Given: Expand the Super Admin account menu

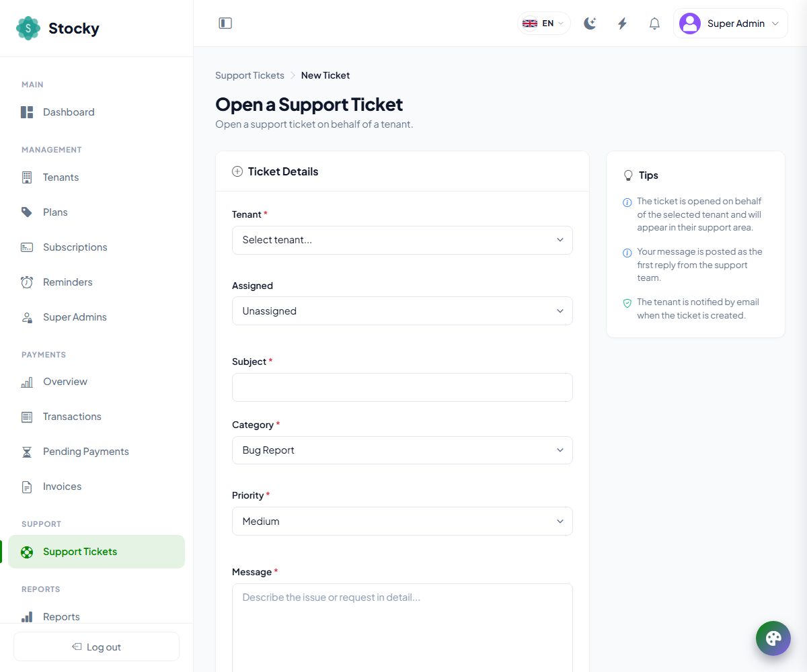Looking at the screenshot, I should tap(730, 24).
